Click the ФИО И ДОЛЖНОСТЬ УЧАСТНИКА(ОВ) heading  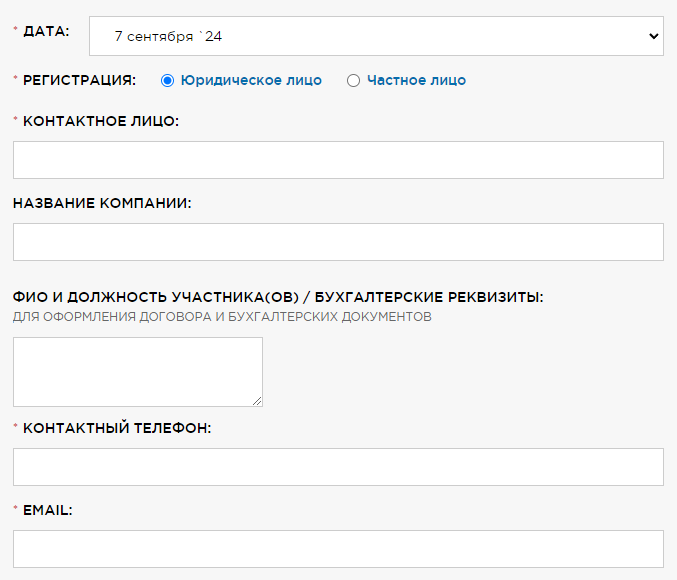click(156, 297)
